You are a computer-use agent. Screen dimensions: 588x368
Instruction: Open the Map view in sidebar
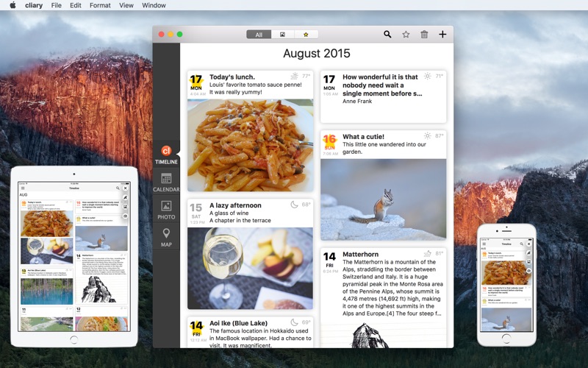pyautogui.click(x=166, y=237)
